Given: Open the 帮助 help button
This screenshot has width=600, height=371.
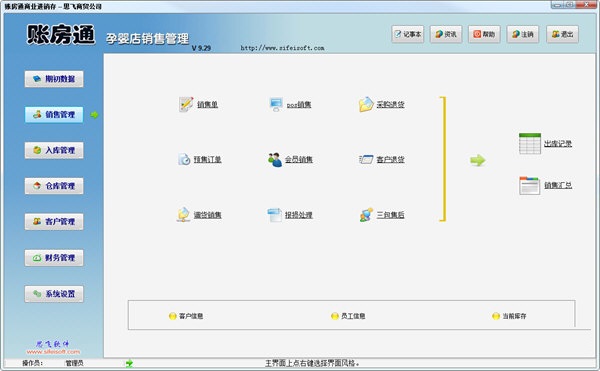Looking at the screenshot, I should [x=484, y=34].
